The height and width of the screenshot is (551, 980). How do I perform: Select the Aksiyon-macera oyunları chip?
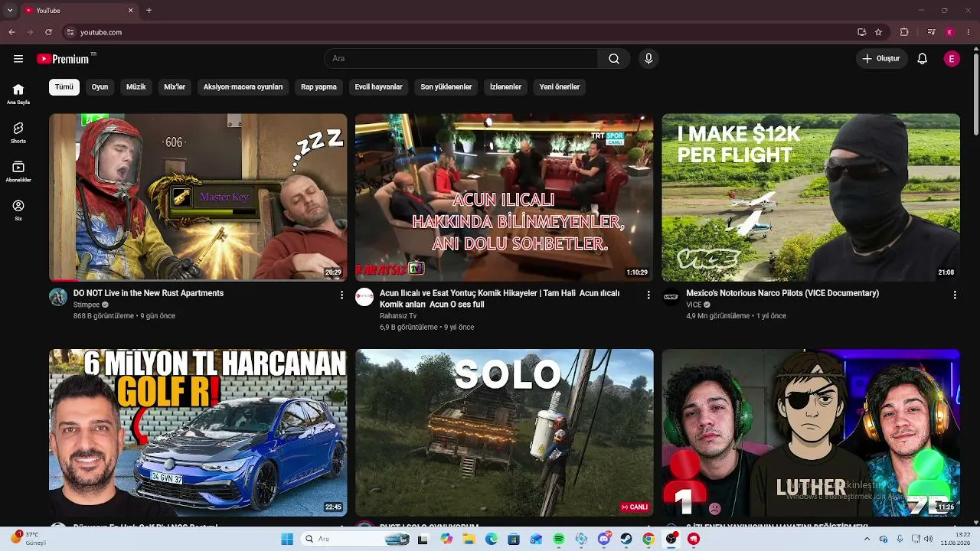[x=243, y=87]
